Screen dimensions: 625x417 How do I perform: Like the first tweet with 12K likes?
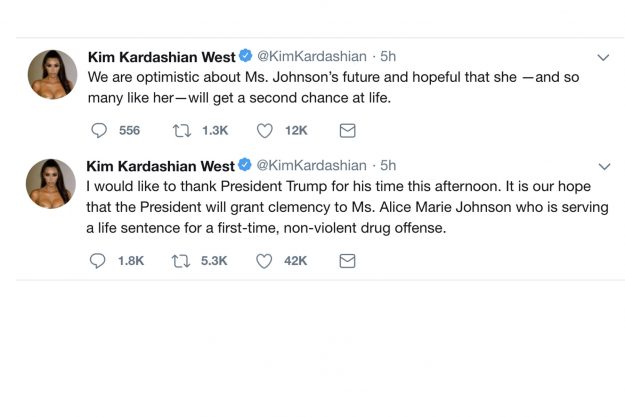coord(264,130)
